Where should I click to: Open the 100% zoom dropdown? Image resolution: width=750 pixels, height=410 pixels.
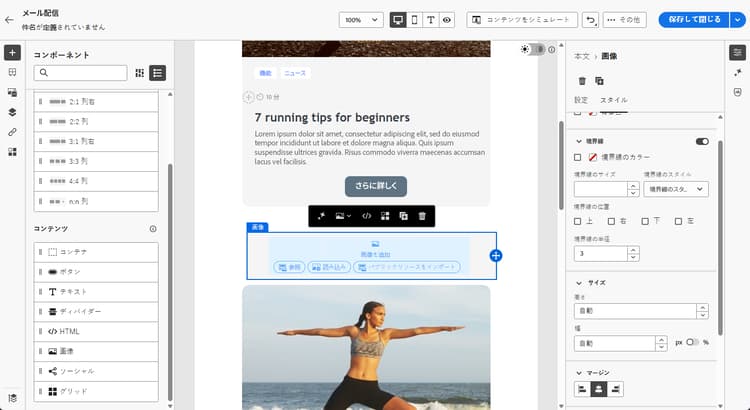(x=361, y=20)
